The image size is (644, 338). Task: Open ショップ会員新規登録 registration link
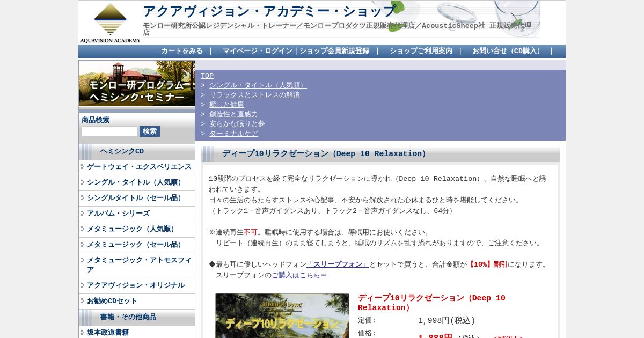(x=334, y=51)
